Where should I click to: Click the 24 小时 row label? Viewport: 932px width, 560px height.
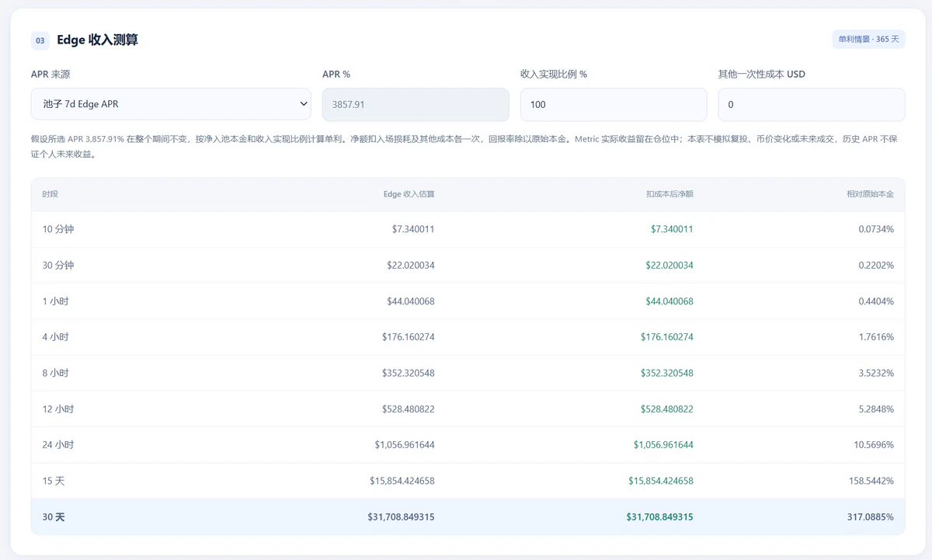coord(58,444)
